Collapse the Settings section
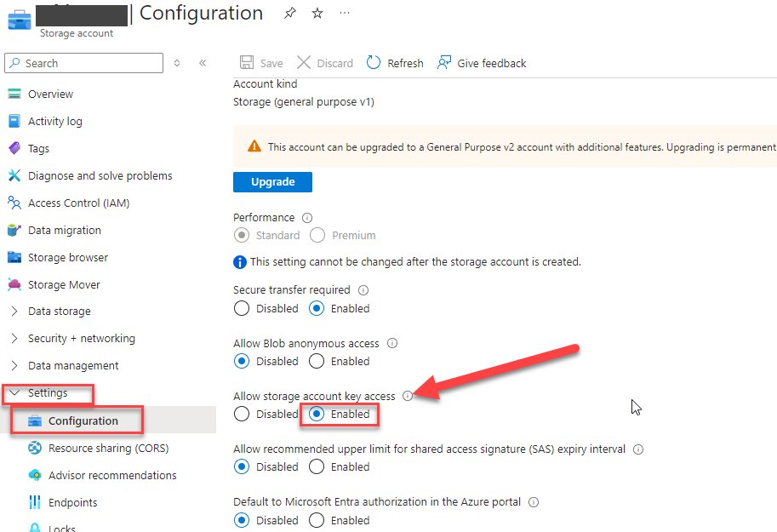The height and width of the screenshot is (532, 777). [x=14, y=392]
